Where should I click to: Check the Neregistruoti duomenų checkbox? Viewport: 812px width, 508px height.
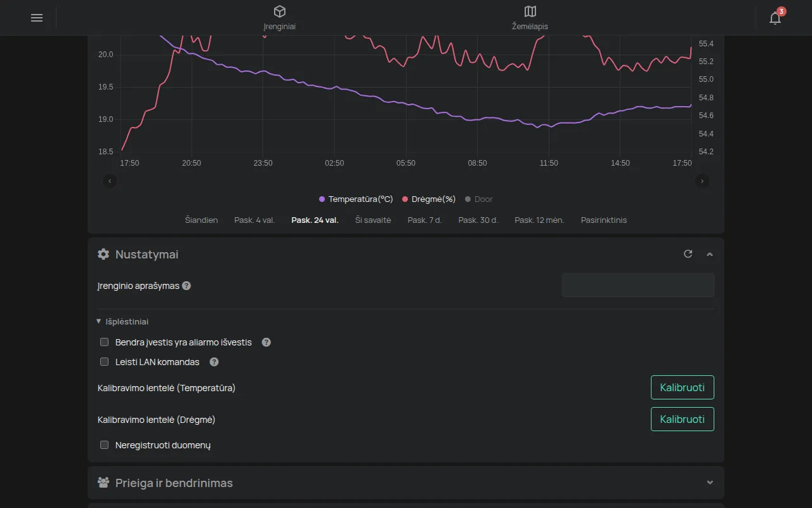(105, 445)
